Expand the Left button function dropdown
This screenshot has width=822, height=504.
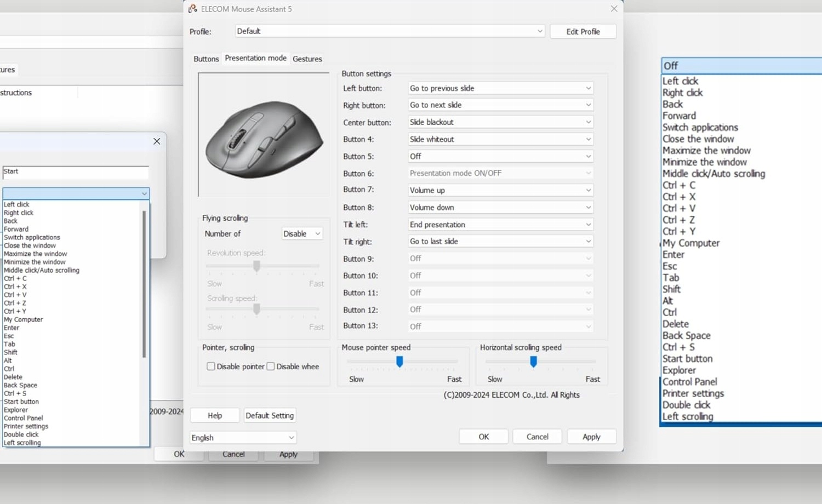(500, 88)
